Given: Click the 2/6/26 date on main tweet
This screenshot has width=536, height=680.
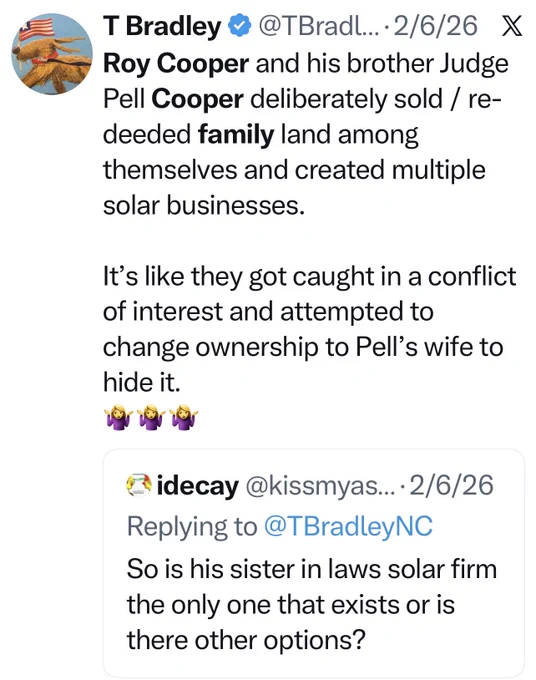Looking at the screenshot, I should click(435, 26).
